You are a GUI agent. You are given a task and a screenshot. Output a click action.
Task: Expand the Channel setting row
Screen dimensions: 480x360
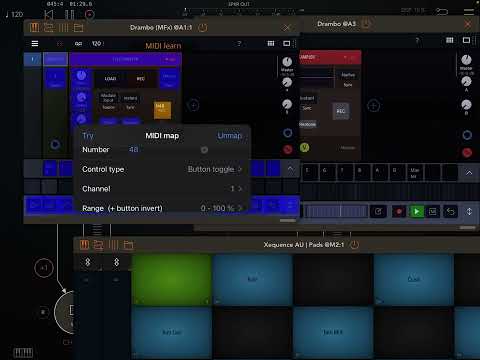pos(162,189)
